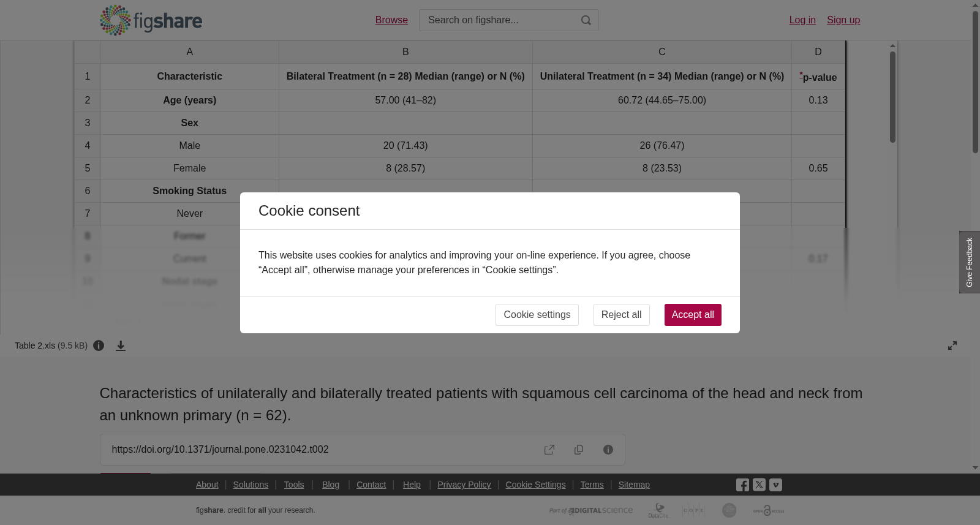980x525 pixels.
Task: Open the Give Feedback side tab
Action: [x=970, y=262]
